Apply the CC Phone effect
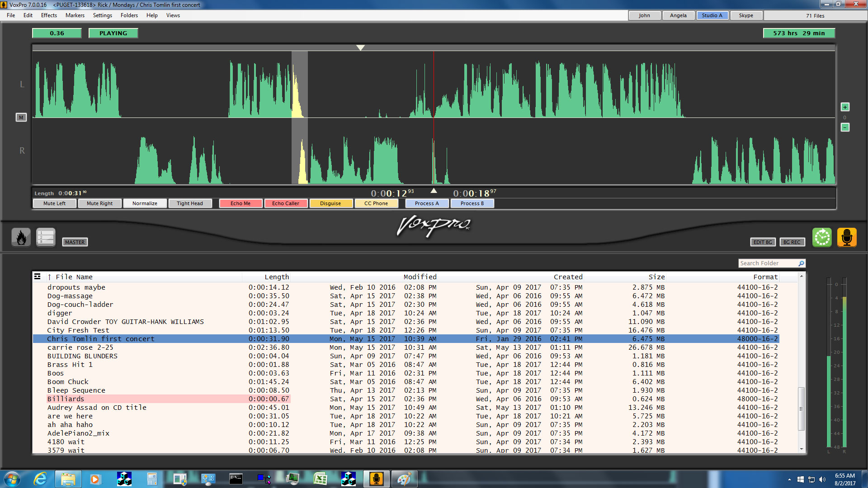 pos(376,203)
